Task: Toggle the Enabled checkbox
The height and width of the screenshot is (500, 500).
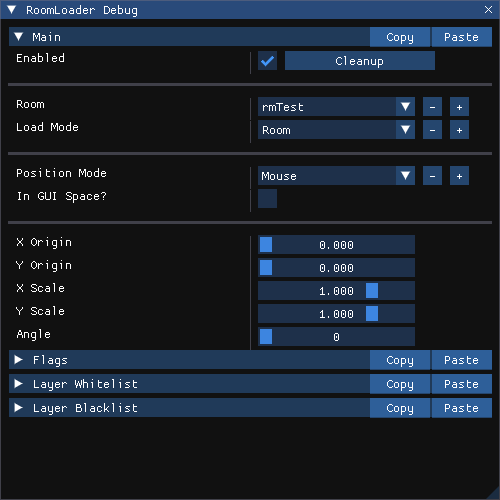Action: tap(267, 61)
